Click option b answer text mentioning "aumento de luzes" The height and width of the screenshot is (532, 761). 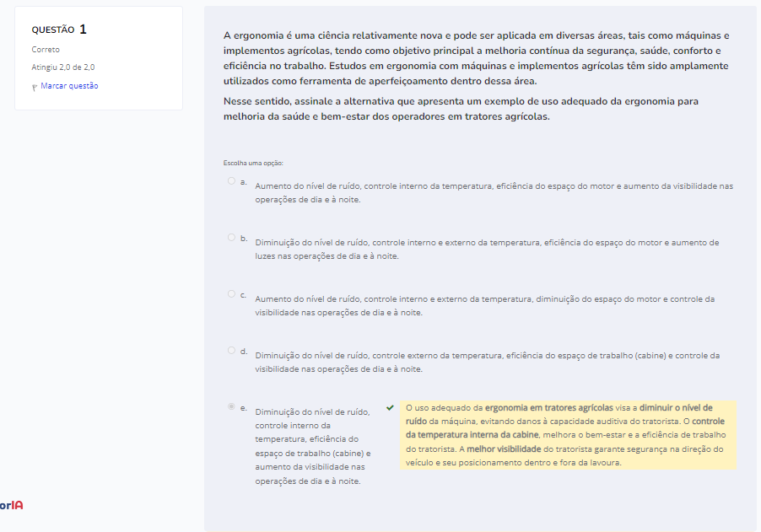487,249
